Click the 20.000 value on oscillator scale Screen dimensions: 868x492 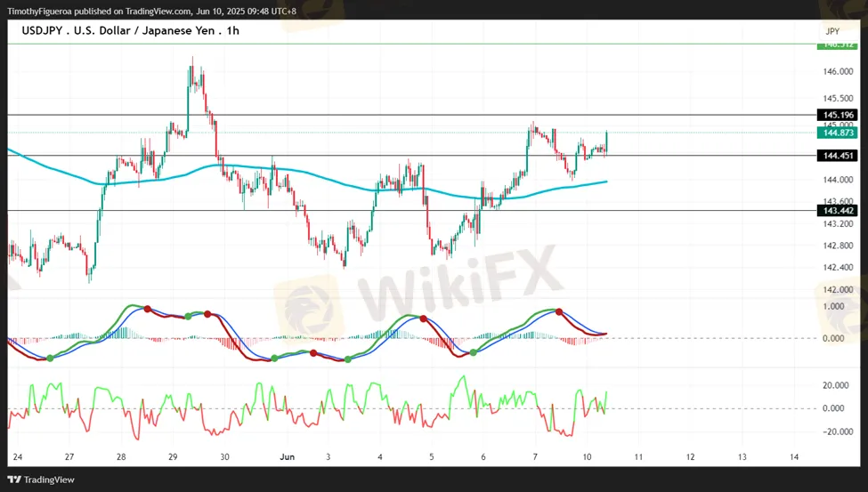click(x=836, y=385)
